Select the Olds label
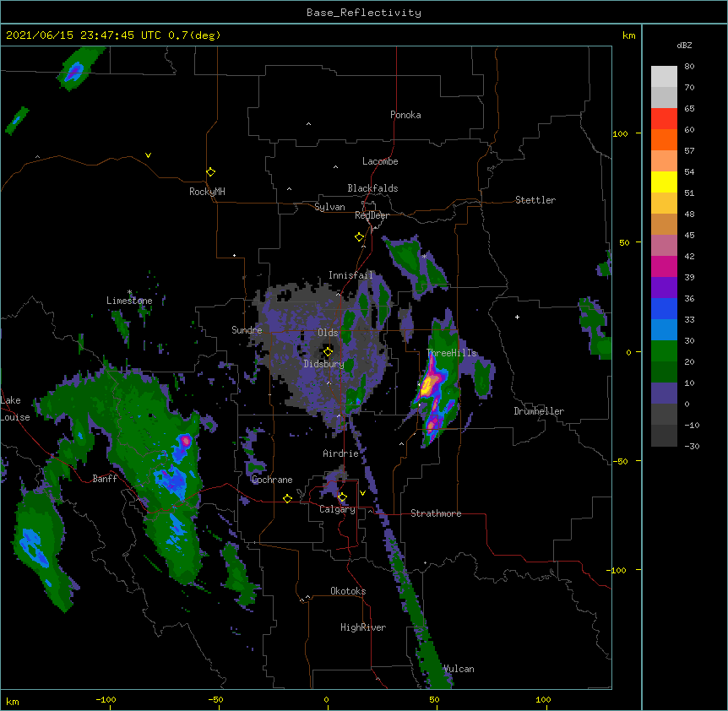Image resolution: width=728 pixels, height=711 pixels. click(x=328, y=333)
